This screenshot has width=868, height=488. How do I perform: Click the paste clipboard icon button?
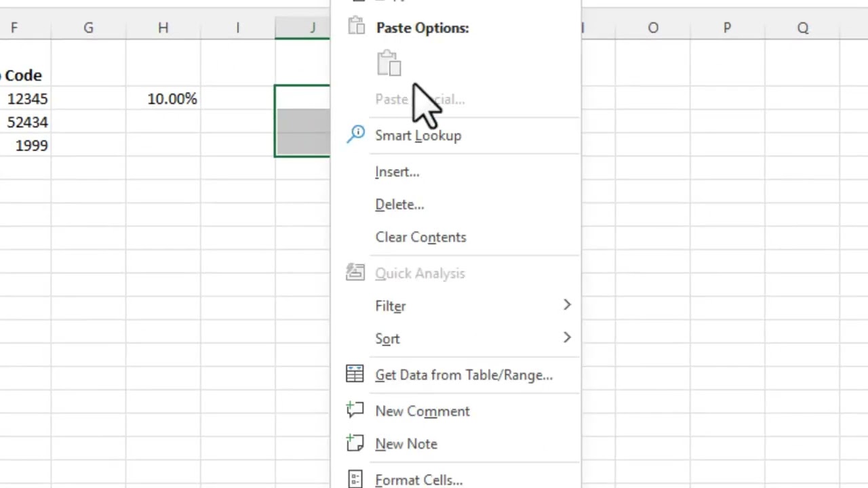tap(389, 63)
